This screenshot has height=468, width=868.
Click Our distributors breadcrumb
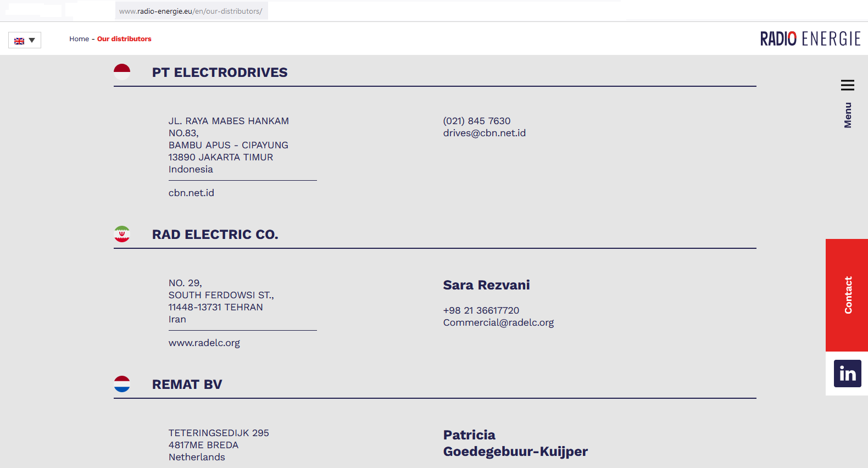tap(124, 39)
